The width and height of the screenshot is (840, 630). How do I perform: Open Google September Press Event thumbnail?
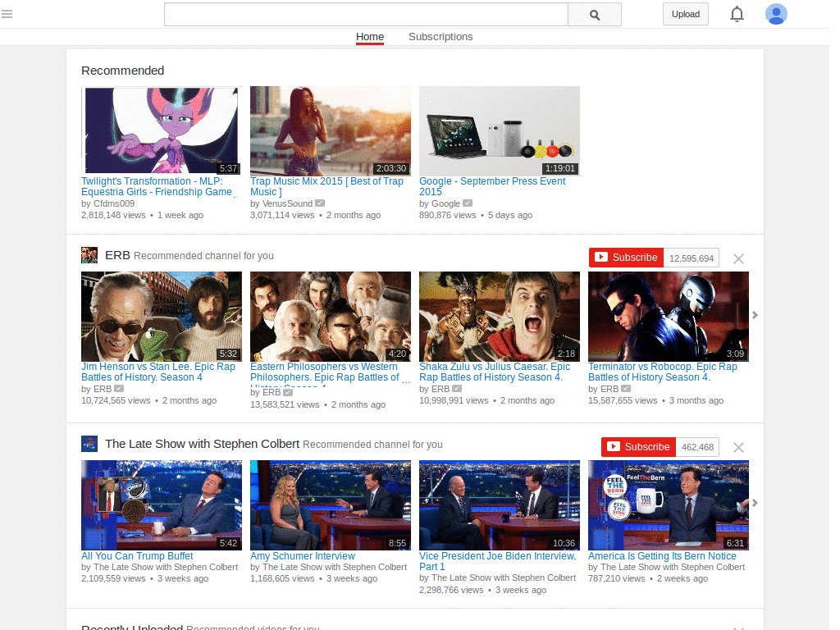(x=500, y=130)
